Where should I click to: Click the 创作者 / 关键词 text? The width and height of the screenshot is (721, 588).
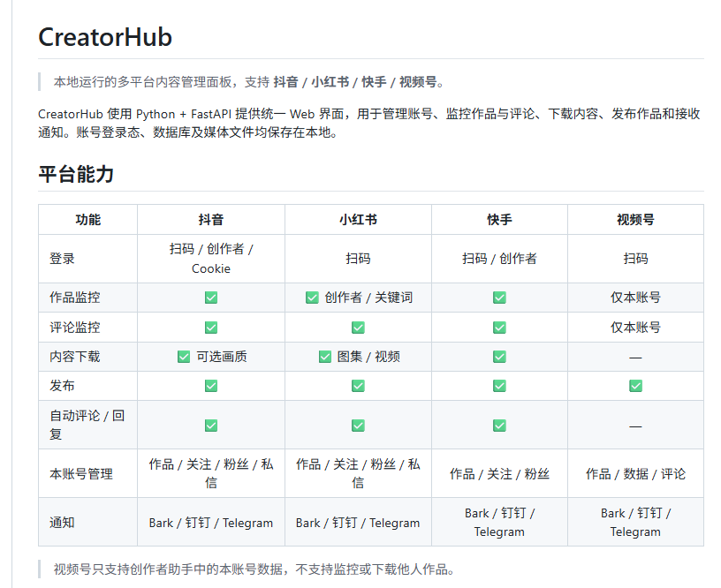(368, 298)
